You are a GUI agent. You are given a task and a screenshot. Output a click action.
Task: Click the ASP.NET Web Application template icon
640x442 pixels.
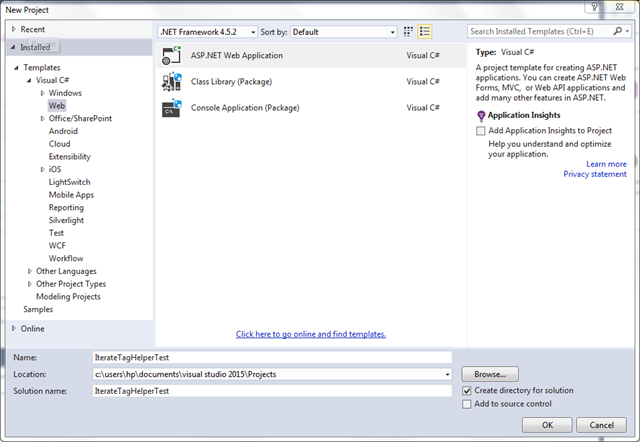click(x=171, y=56)
